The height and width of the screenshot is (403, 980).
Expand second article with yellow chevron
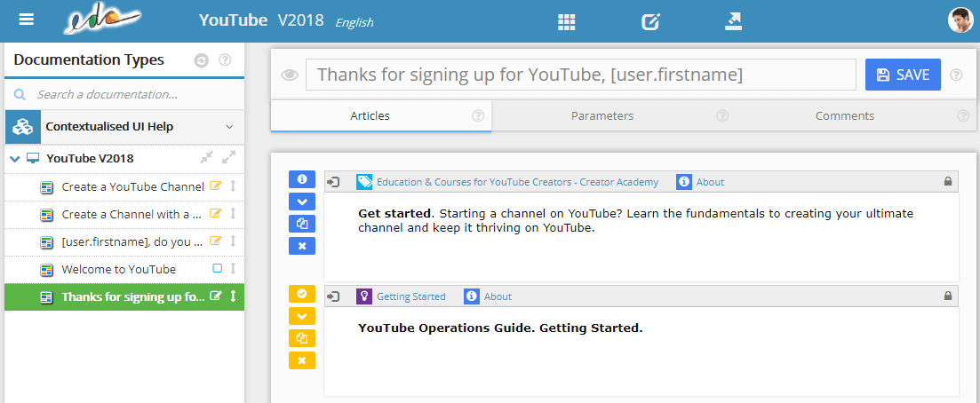302,315
